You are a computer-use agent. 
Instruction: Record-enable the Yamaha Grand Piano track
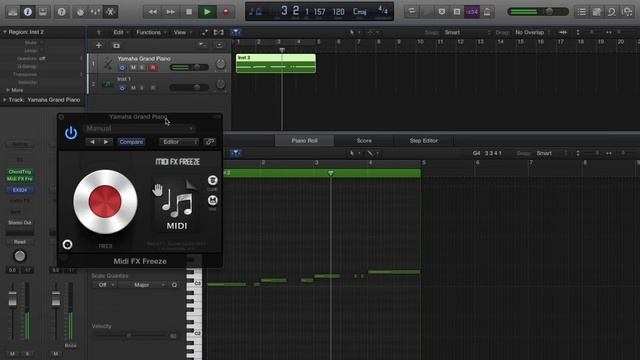tap(153, 67)
